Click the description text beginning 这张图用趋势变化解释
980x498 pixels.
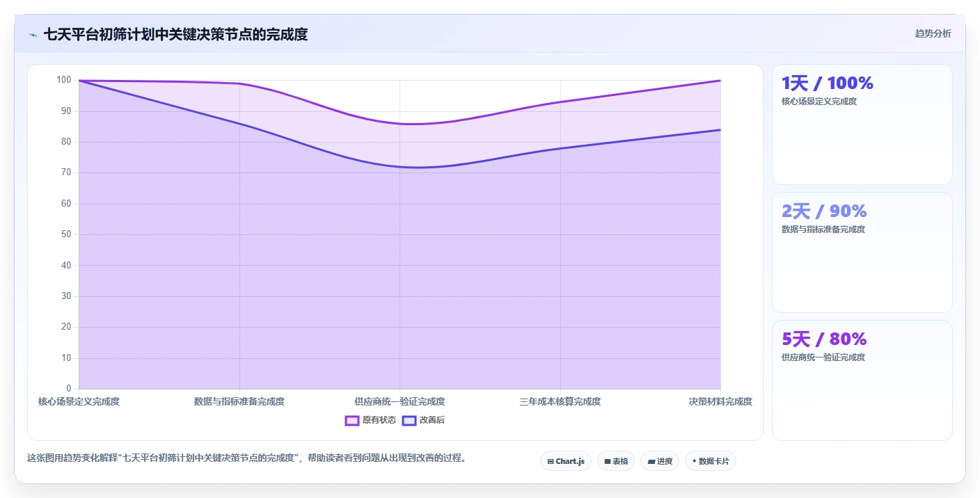point(246,458)
